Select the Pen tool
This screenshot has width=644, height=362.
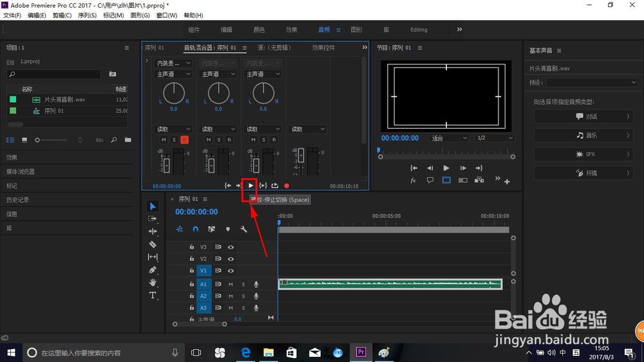[x=153, y=270]
